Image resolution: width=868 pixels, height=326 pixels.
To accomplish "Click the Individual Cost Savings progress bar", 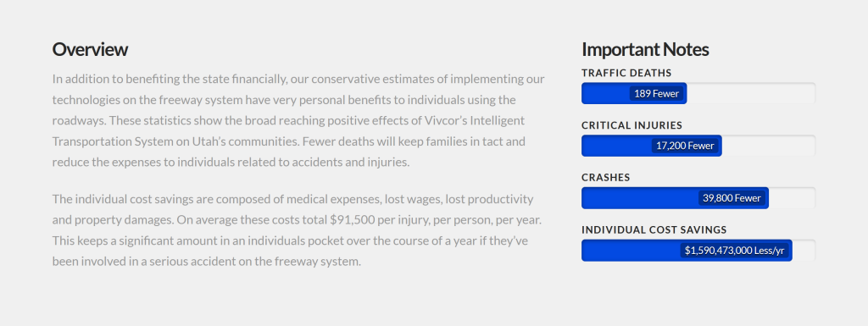I will [x=698, y=251].
